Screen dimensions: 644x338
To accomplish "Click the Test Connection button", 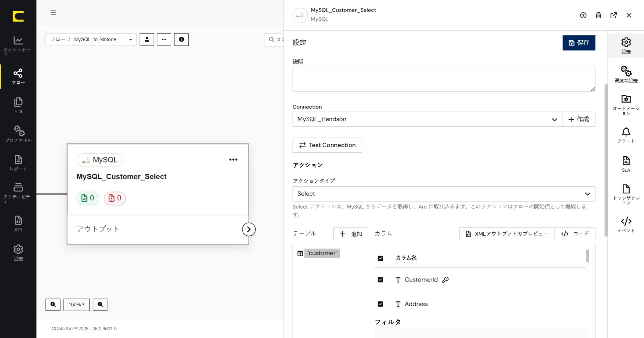I will pos(327,145).
